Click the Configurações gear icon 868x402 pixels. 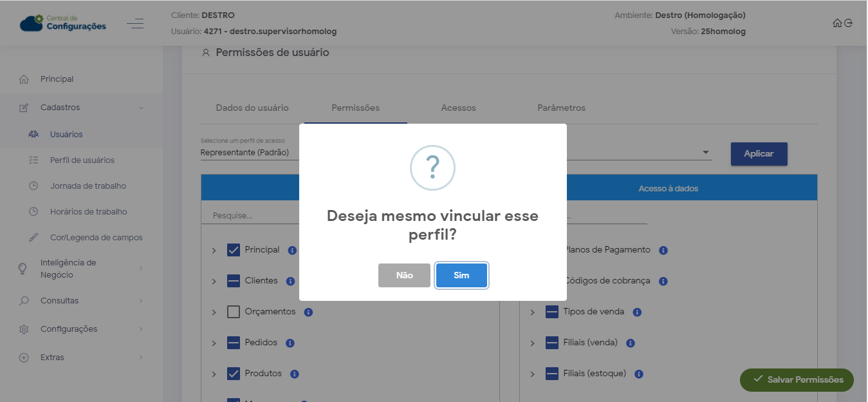pyautogui.click(x=24, y=329)
